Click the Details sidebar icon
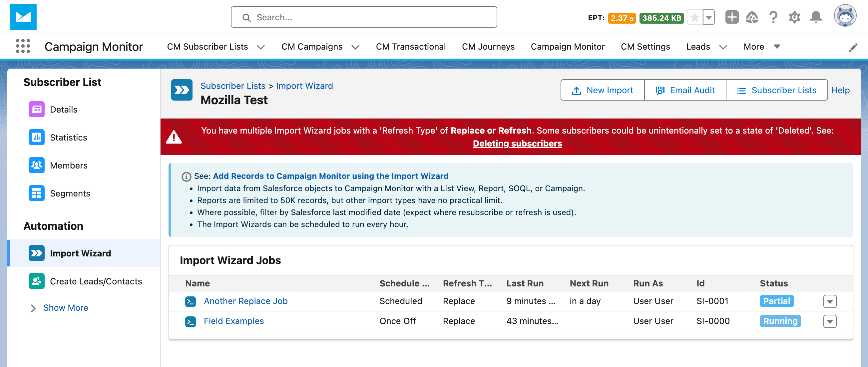This screenshot has width=868, height=367. 36,109
